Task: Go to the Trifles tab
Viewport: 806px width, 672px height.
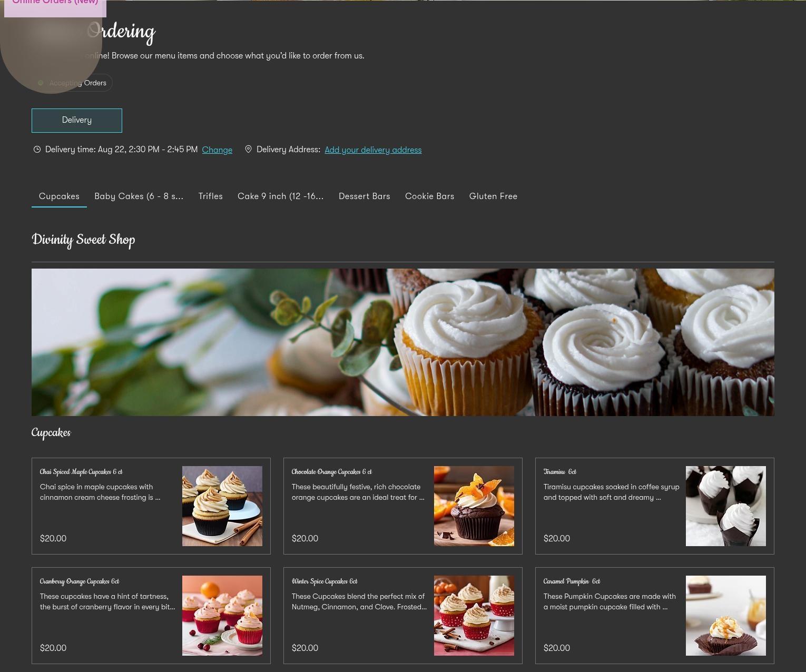Action: click(x=211, y=196)
